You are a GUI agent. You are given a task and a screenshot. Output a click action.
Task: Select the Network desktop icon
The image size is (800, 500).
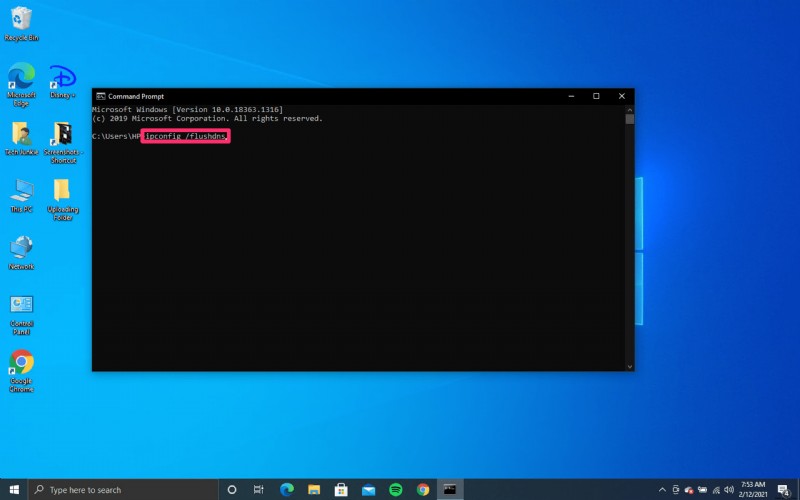point(21,253)
